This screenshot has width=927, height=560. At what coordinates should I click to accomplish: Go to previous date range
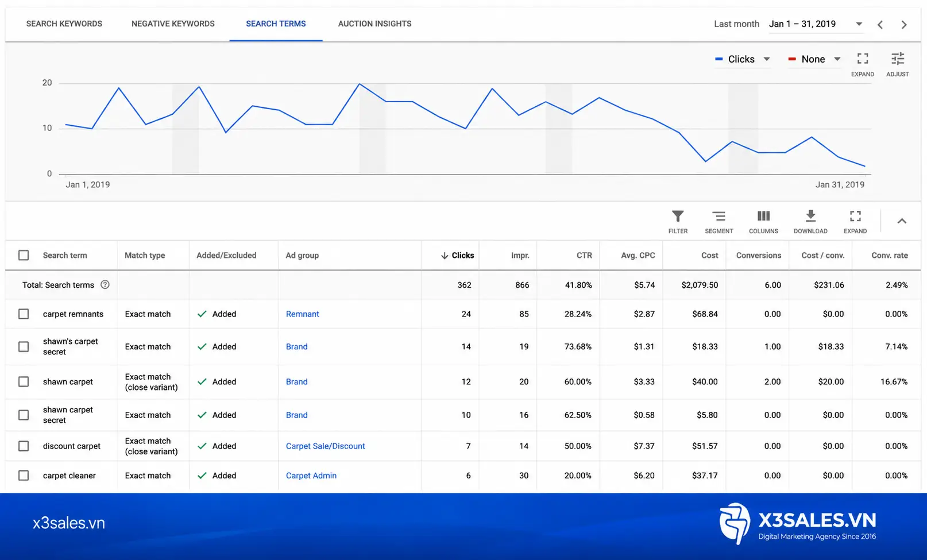coord(880,25)
